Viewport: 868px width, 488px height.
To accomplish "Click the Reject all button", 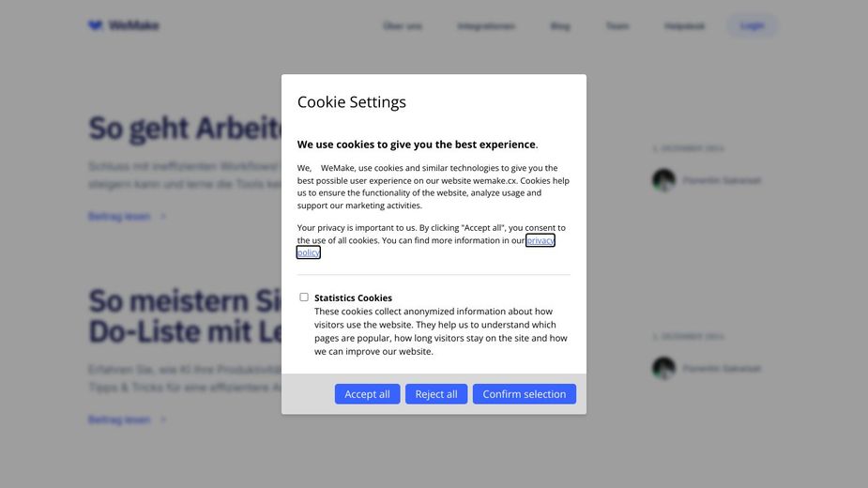I will point(436,394).
